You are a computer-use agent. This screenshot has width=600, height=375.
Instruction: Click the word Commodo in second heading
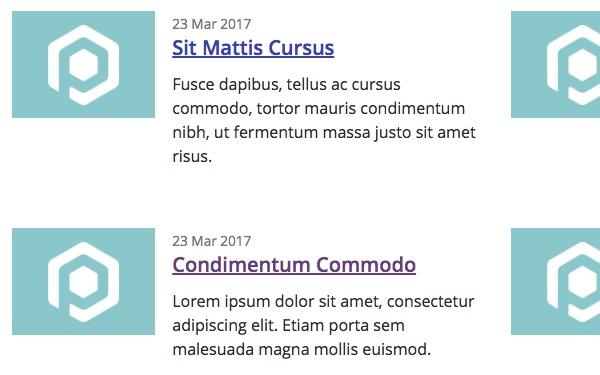(366, 265)
